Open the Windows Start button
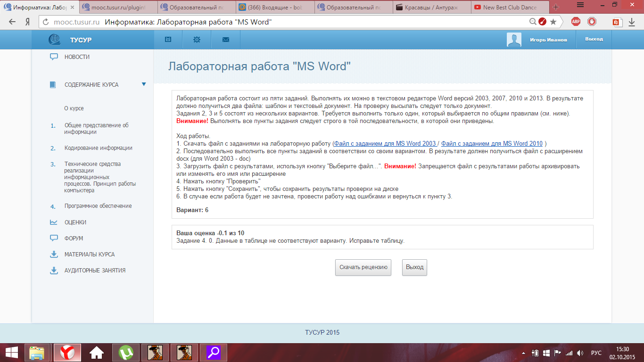The image size is (644, 362). (x=12, y=352)
